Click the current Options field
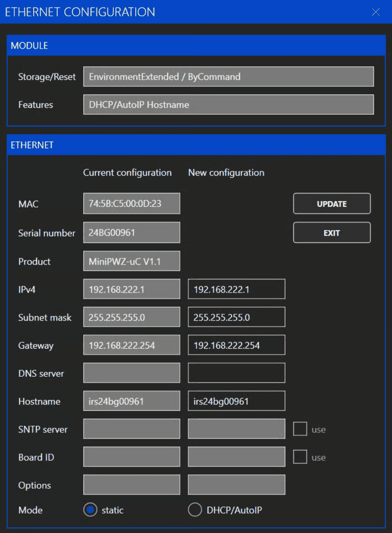 132,484
